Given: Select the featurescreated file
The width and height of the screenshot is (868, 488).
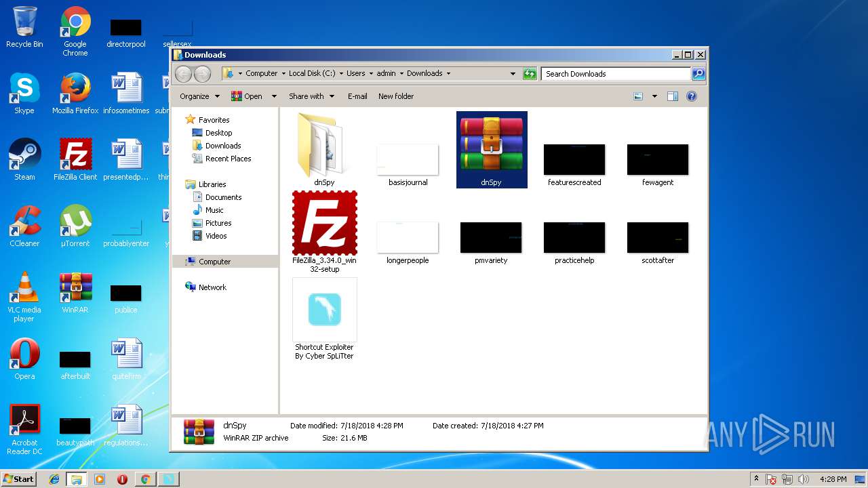Looking at the screenshot, I should tap(574, 165).
